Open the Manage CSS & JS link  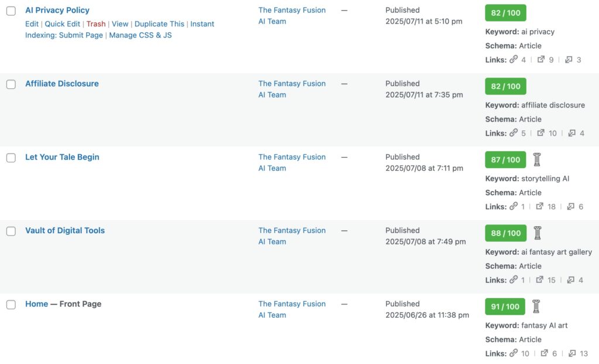(x=140, y=35)
